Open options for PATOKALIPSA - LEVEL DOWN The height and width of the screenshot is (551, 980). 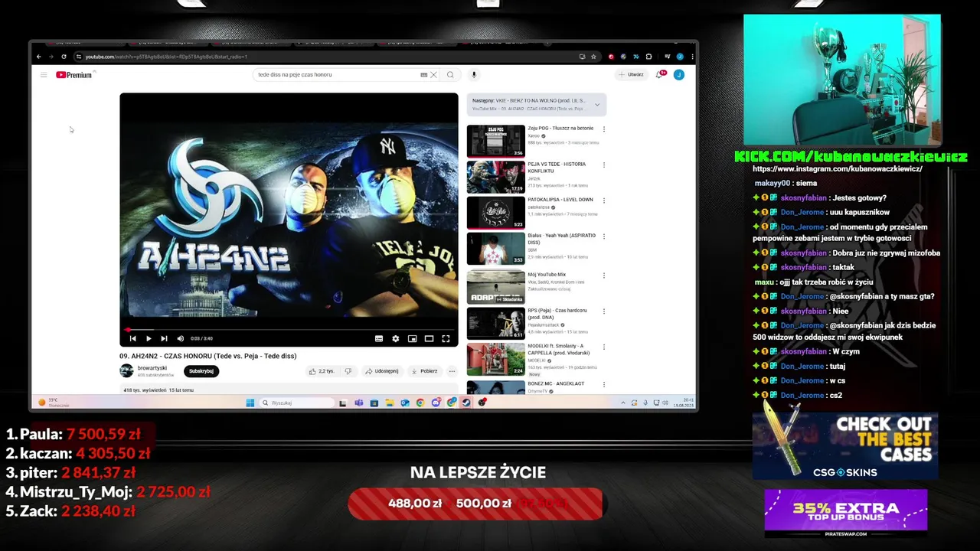tap(604, 201)
